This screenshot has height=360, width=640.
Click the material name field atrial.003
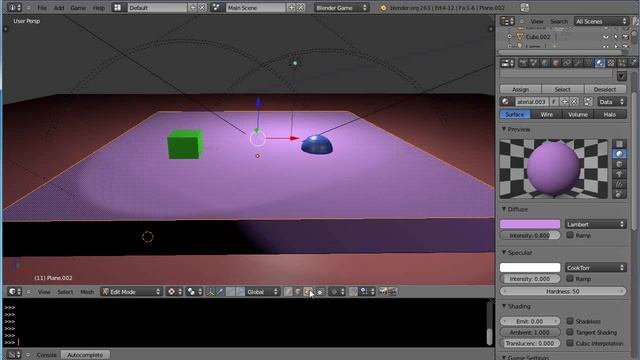(531, 102)
